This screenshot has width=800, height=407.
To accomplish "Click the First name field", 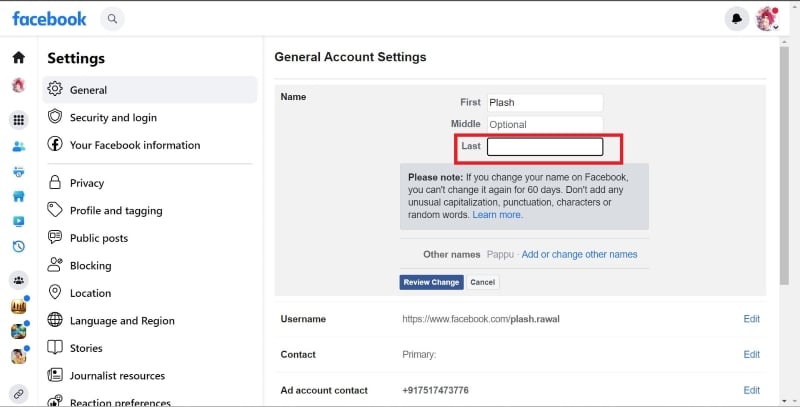I will coord(545,103).
